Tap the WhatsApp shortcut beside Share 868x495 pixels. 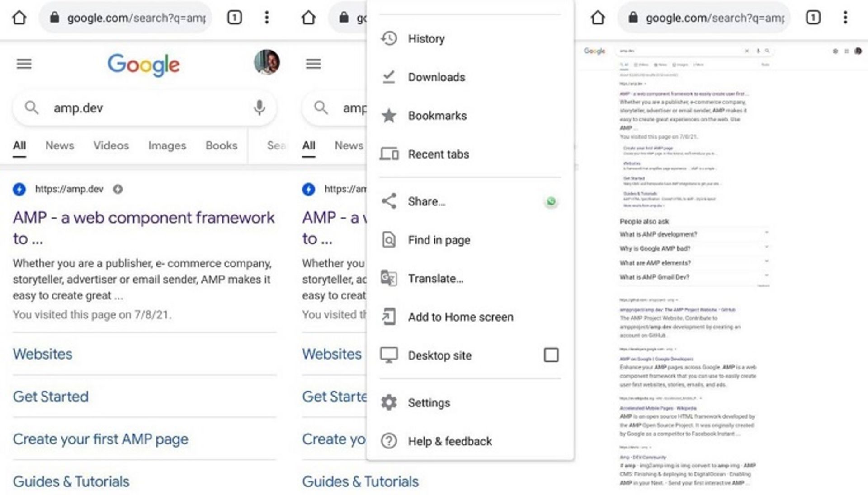click(551, 201)
